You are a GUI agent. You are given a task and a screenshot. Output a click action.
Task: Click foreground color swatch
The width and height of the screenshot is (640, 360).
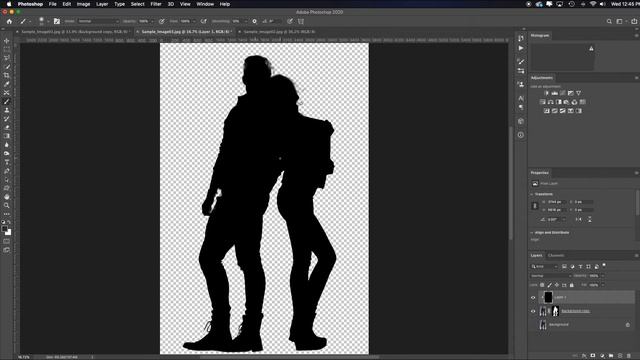pos(4,229)
